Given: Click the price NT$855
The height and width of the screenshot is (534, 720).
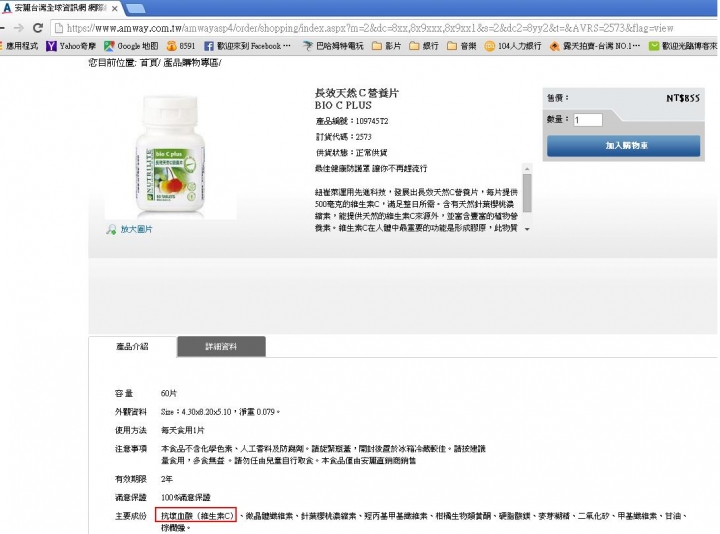Looking at the screenshot, I should point(683,98).
